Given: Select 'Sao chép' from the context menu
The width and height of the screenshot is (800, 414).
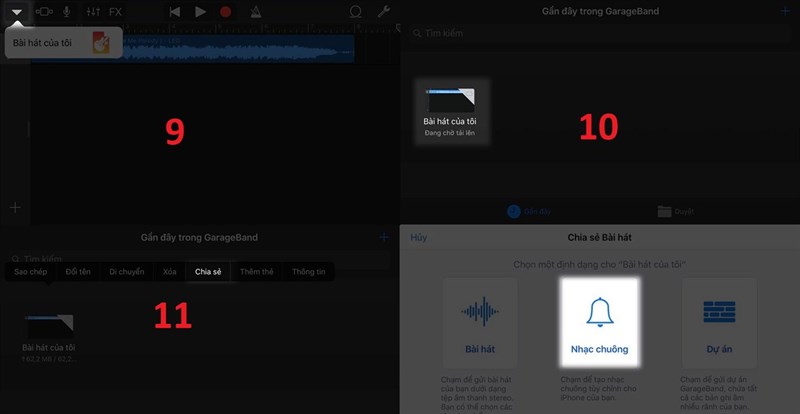Looking at the screenshot, I should coord(30,271).
